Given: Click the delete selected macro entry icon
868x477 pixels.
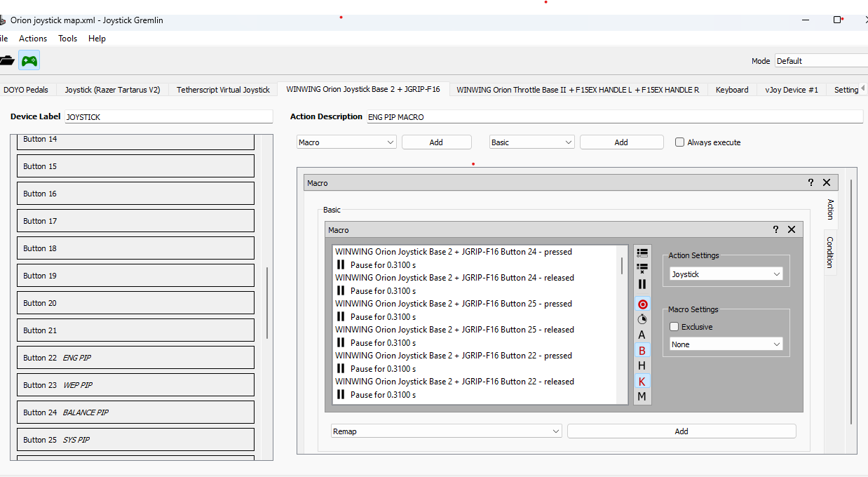Looking at the screenshot, I should click(642, 268).
